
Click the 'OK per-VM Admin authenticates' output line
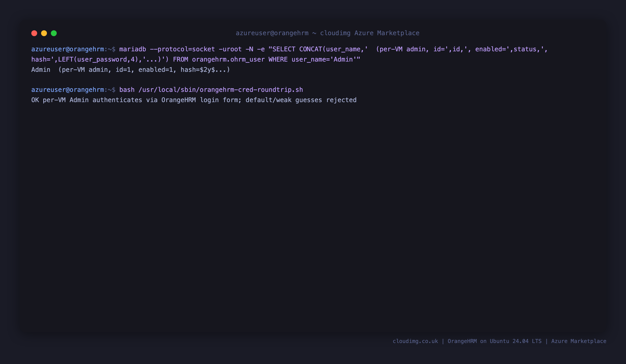pos(194,100)
